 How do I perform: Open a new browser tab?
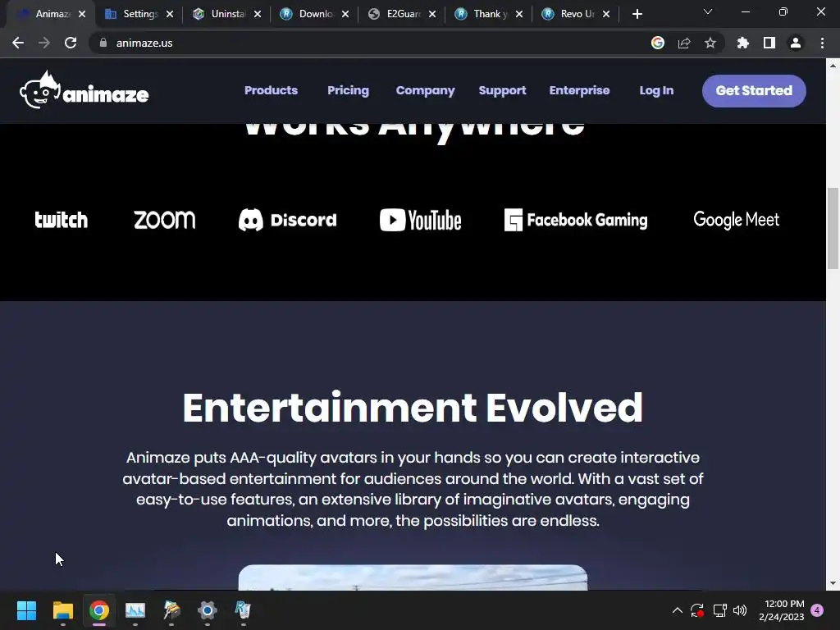[x=637, y=14]
